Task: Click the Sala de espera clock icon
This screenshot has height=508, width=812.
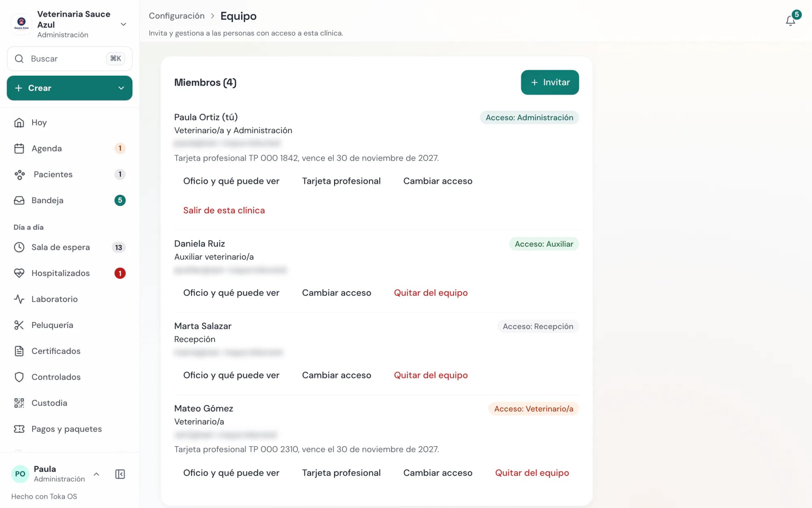Action: [x=19, y=247]
